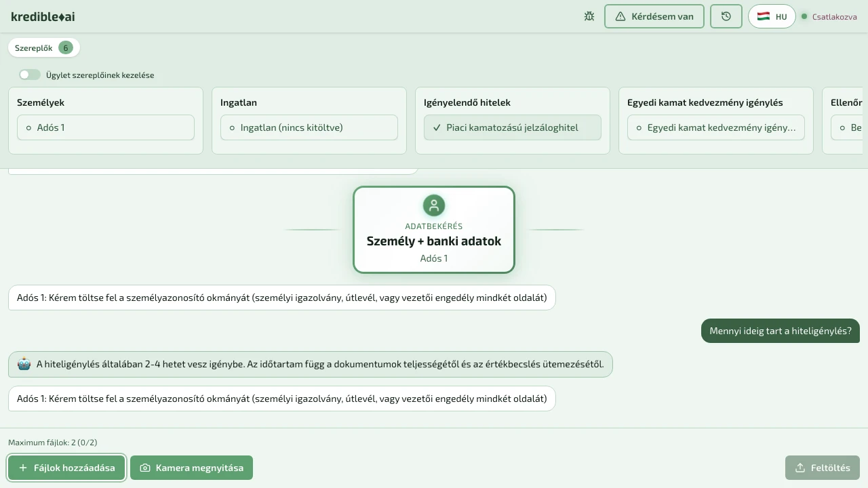Open the HU language selector
This screenshot has height=488, width=868.
pos(772,16)
